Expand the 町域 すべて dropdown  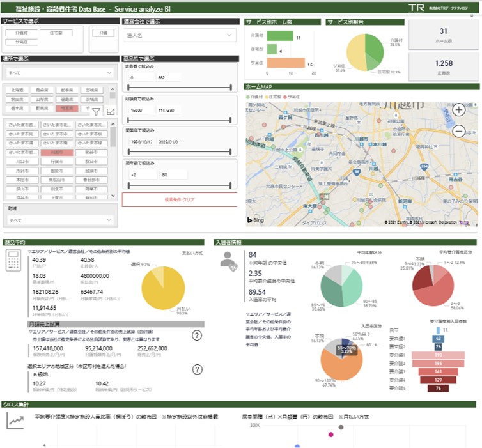click(60, 220)
